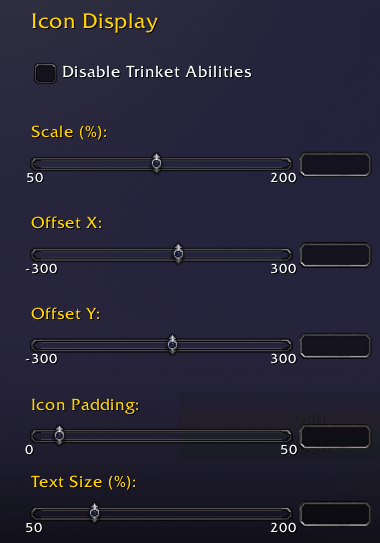The width and height of the screenshot is (380, 543).
Task: Focus the Offset Y value input box
Action: click(335, 346)
